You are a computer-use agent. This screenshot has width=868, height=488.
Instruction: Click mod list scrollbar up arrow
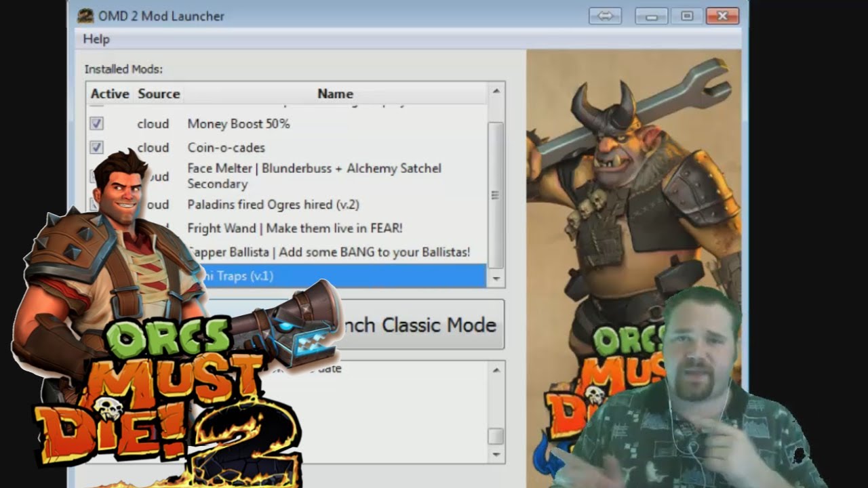pos(496,91)
